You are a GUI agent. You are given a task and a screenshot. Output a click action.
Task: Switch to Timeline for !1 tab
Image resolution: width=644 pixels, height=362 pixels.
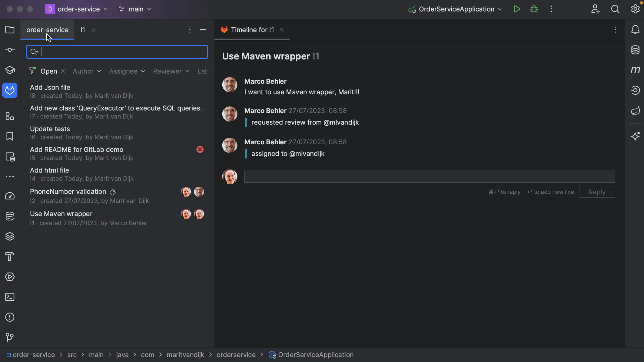(x=252, y=30)
